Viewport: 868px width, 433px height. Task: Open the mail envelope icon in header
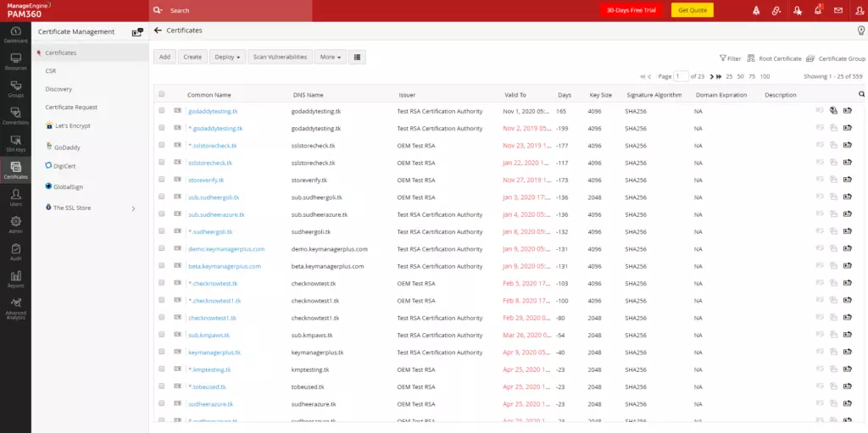point(838,10)
